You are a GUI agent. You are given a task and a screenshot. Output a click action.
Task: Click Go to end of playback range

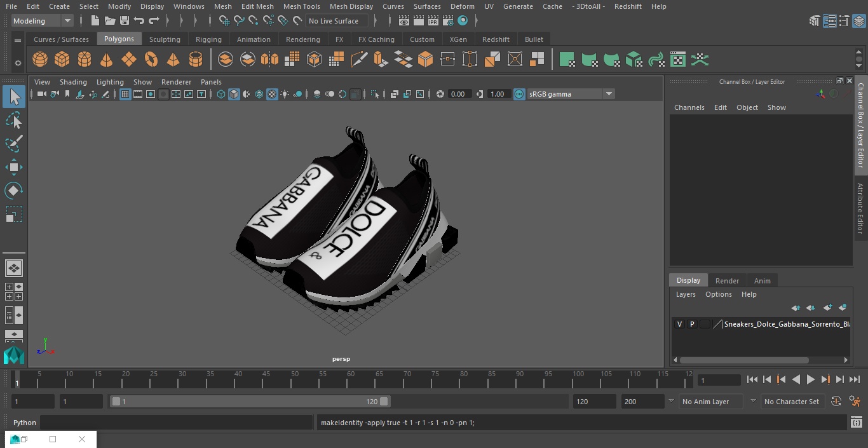855,379
